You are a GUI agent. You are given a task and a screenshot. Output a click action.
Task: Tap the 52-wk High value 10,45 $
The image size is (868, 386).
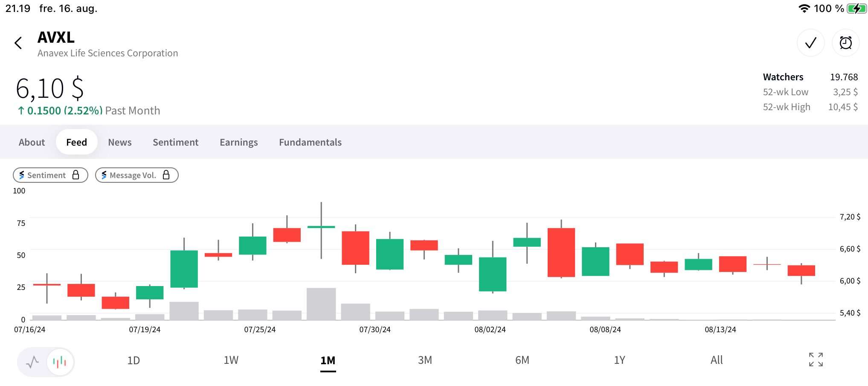pyautogui.click(x=843, y=107)
